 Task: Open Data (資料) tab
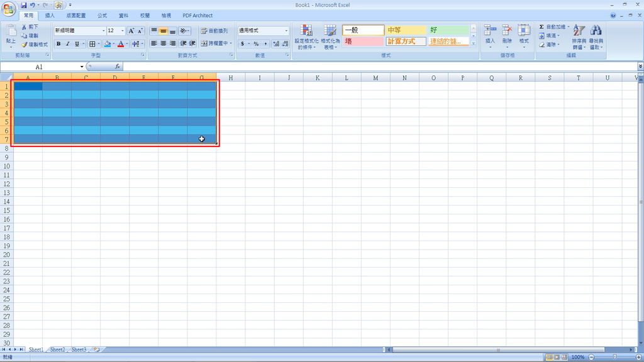pos(124,16)
